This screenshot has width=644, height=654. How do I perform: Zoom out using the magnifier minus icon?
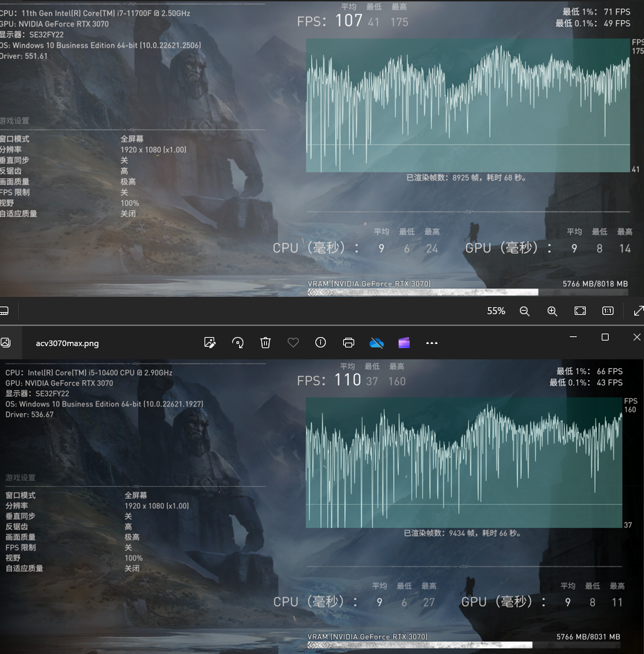click(x=524, y=311)
